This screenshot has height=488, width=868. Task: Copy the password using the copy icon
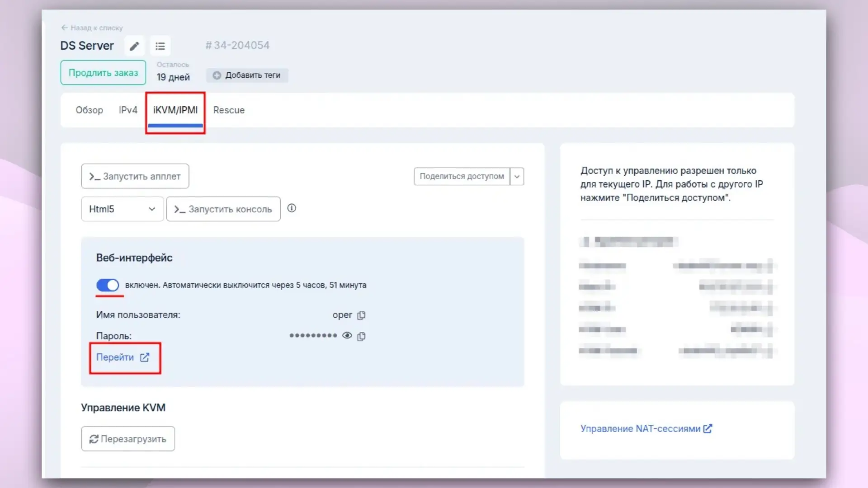[361, 336]
